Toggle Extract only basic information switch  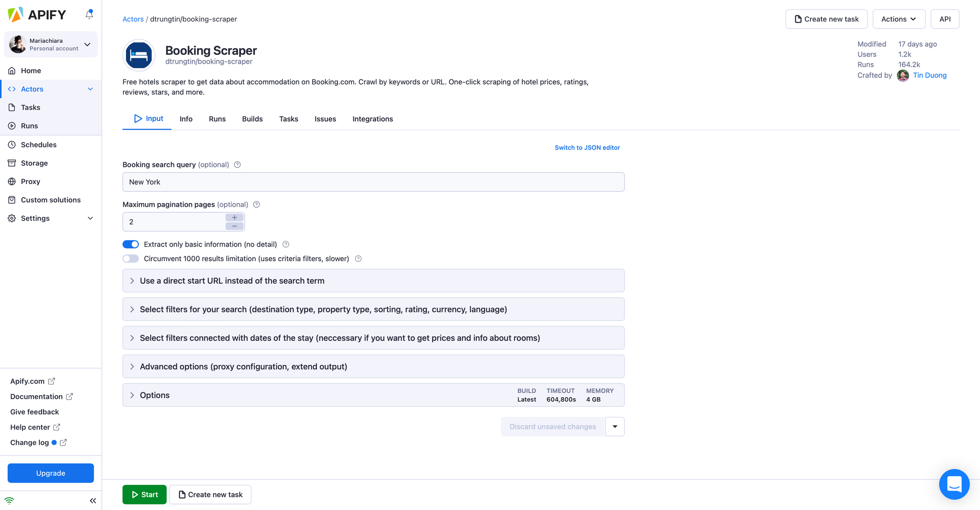[131, 244]
